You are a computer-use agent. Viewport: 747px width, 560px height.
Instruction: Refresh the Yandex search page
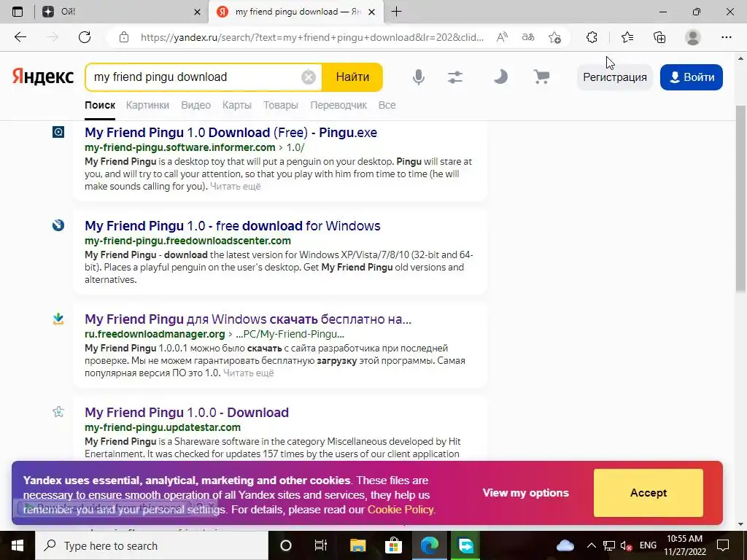pos(85,37)
